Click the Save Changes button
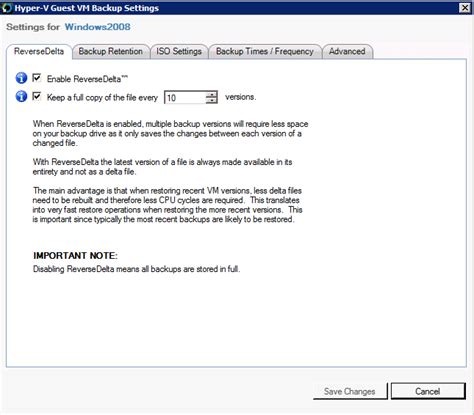This screenshot has width=474, height=415. pyautogui.click(x=350, y=391)
